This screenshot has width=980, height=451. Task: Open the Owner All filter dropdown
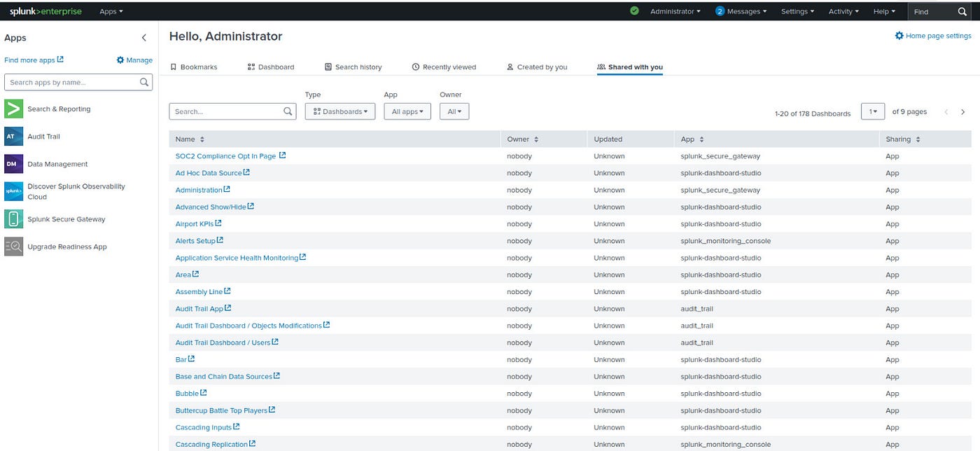tap(454, 111)
